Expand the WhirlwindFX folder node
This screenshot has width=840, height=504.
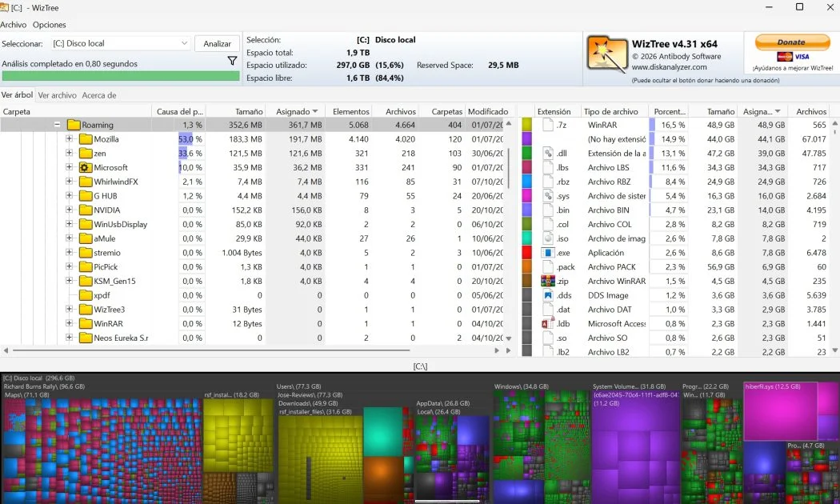tap(69, 182)
